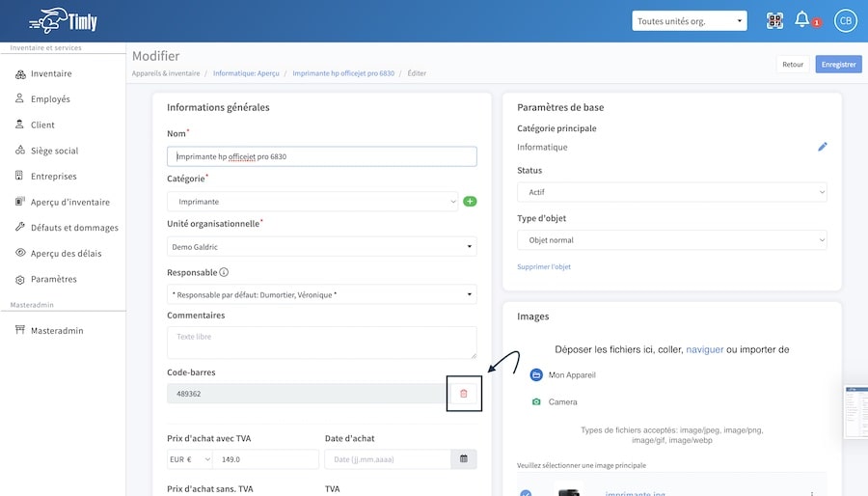
Task: Focus the Nom input field
Action: tap(321, 156)
